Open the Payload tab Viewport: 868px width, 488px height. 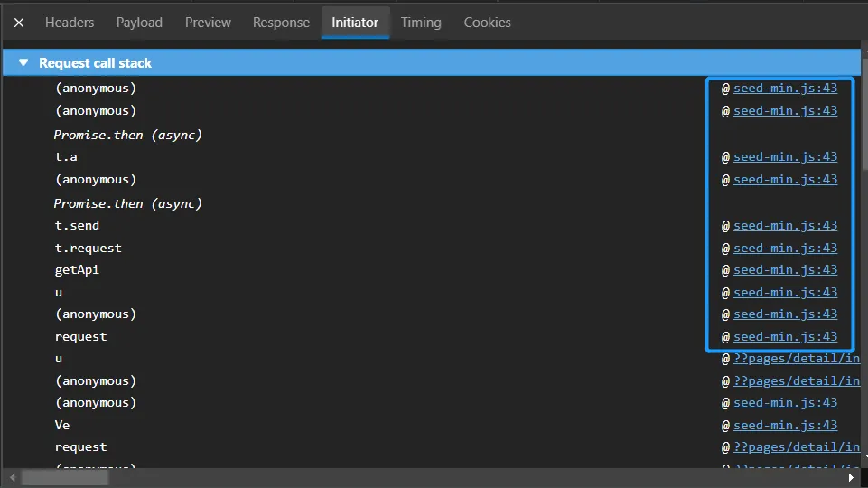(139, 23)
